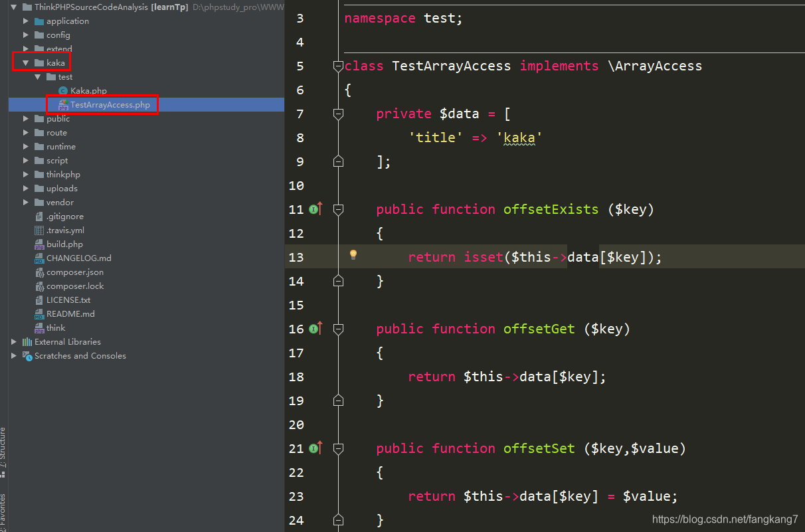The height and width of the screenshot is (532, 805).
Task: Click the offsetSet method name
Action: (539, 448)
